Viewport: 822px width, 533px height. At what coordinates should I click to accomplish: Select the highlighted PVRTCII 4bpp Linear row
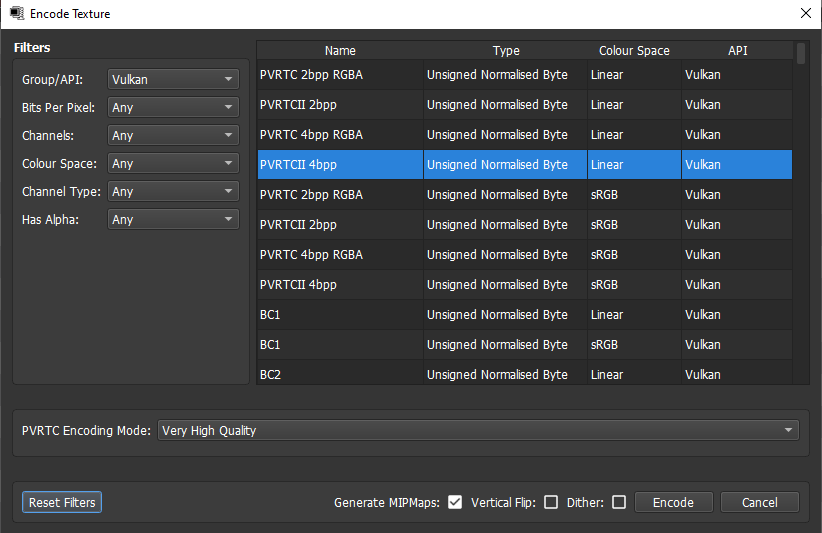tap(525, 165)
